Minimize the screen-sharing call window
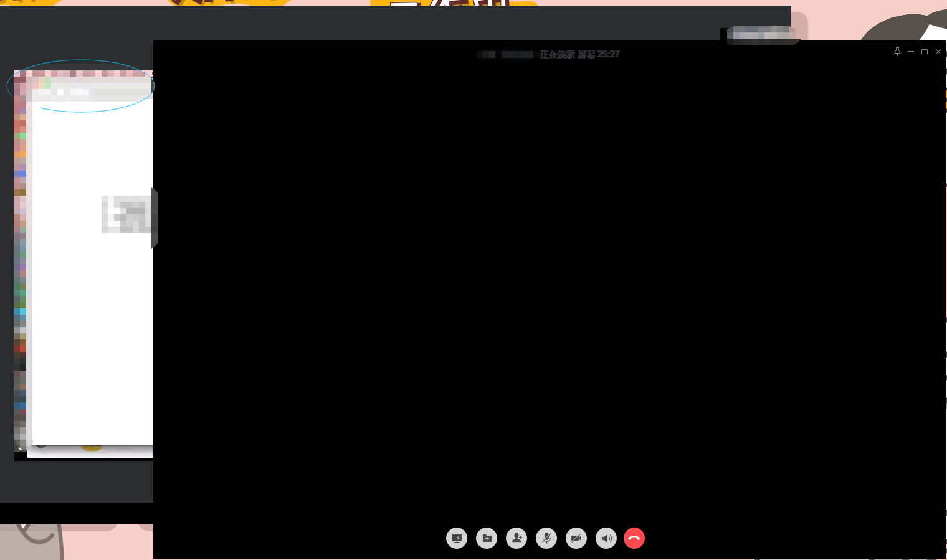This screenshot has height=560, width=947. pos(911,52)
